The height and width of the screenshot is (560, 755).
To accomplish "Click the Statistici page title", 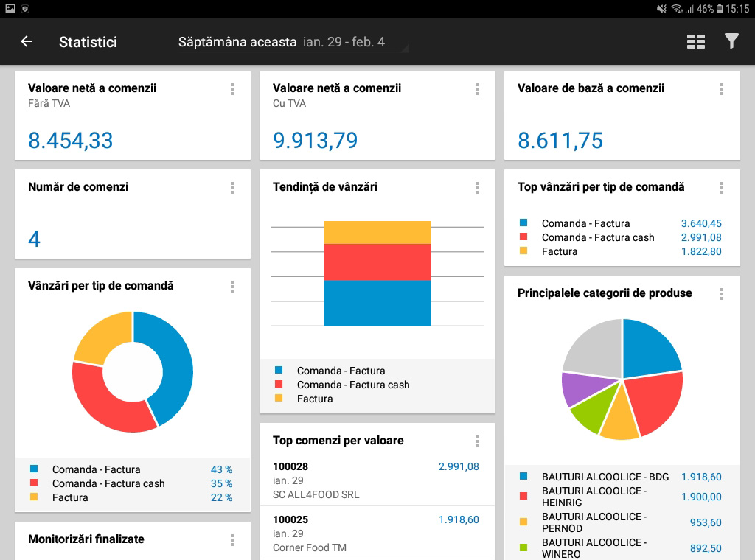I will [x=88, y=42].
